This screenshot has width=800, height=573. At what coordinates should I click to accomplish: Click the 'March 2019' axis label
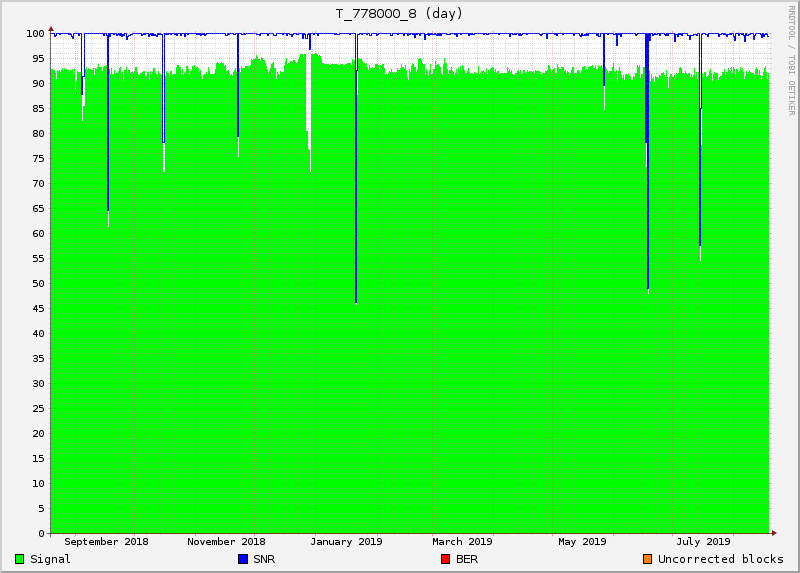[x=462, y=541]
